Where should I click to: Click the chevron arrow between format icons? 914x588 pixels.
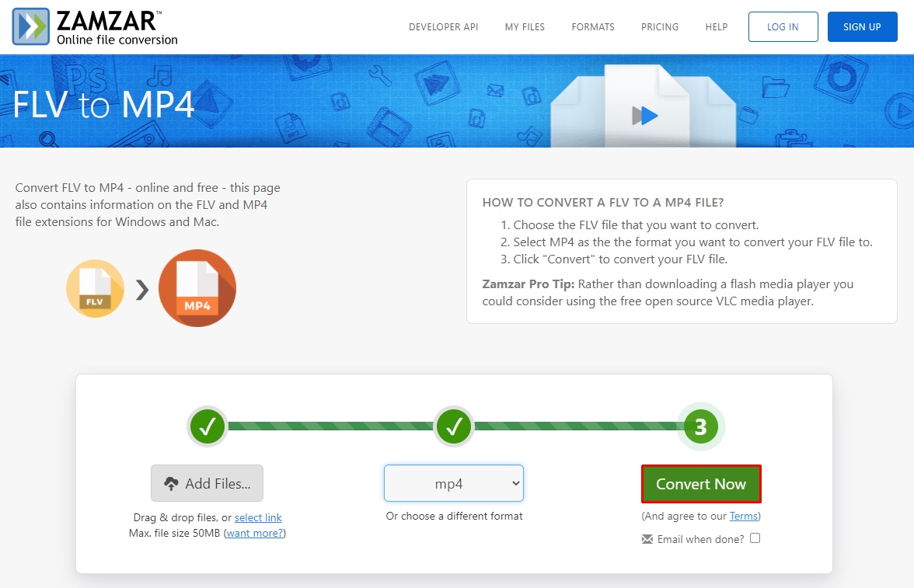[x=141, y=290]
